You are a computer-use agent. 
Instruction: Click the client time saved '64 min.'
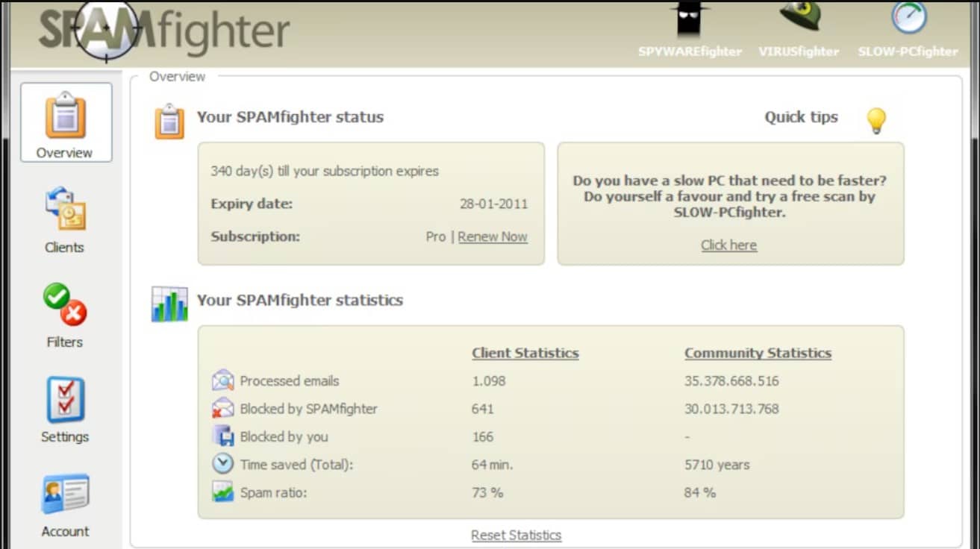[x=493, y=465]
